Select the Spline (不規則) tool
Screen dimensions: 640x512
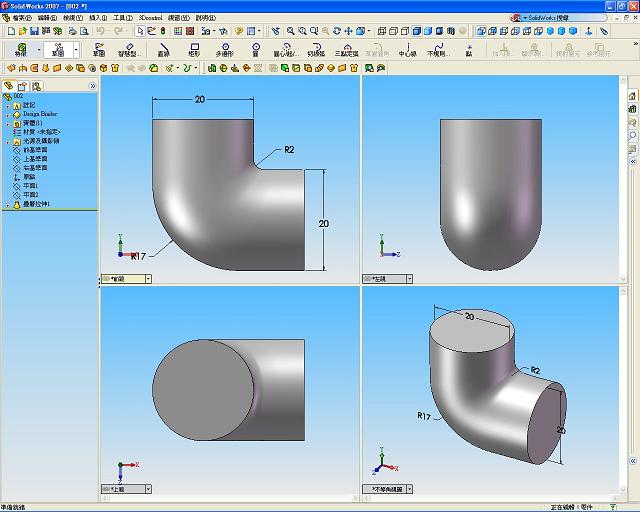(x=438, y=50)
